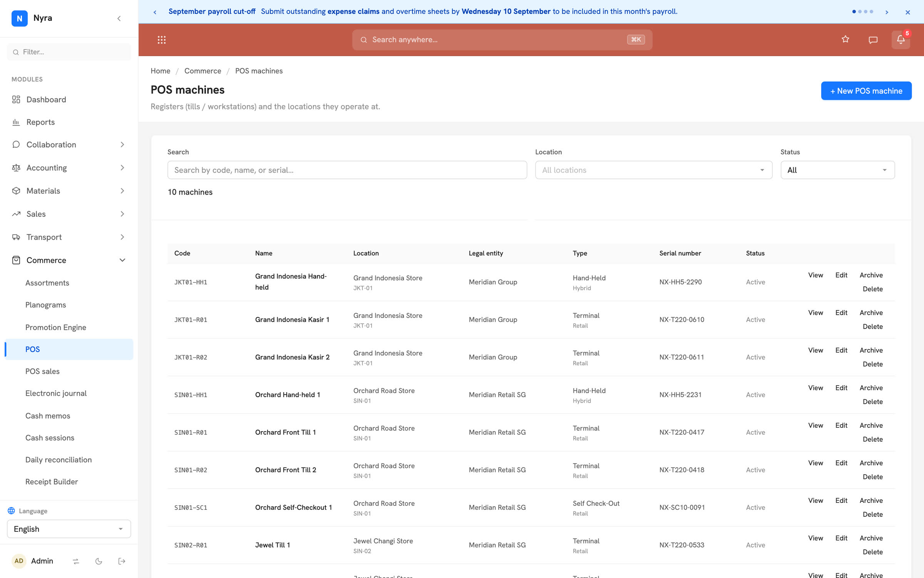Open the favorites star icon
This screenshot has height=578, width=924.
[845, 39]
